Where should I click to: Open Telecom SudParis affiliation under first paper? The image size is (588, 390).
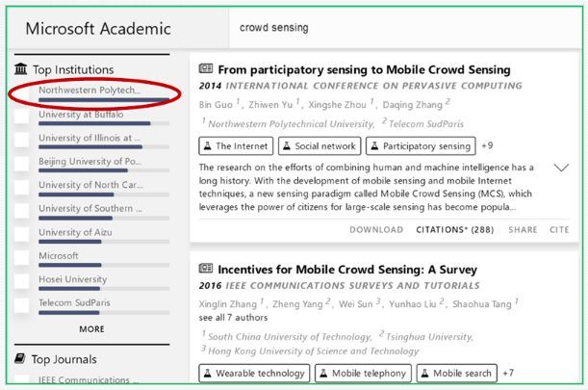click(x=426, y=124)
